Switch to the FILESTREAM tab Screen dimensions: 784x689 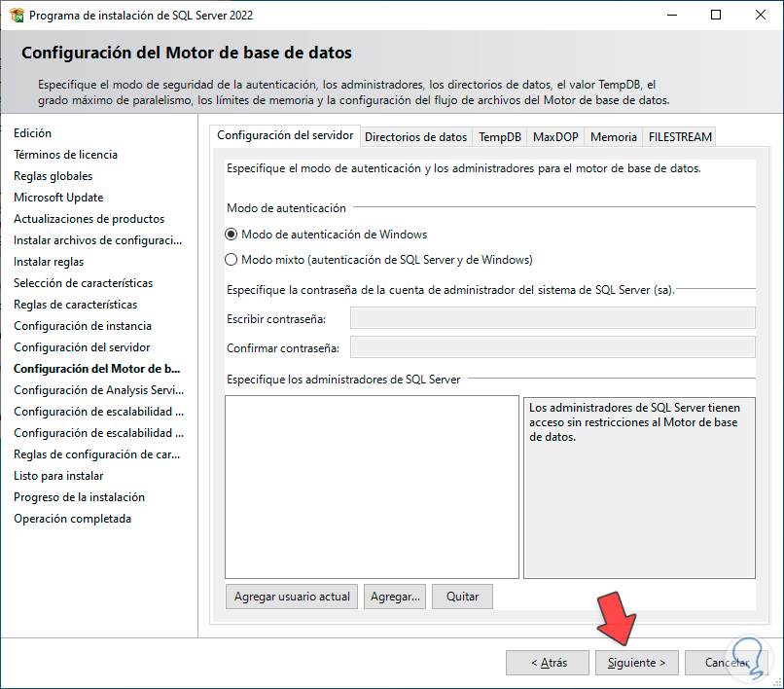[x=680, y=137]
